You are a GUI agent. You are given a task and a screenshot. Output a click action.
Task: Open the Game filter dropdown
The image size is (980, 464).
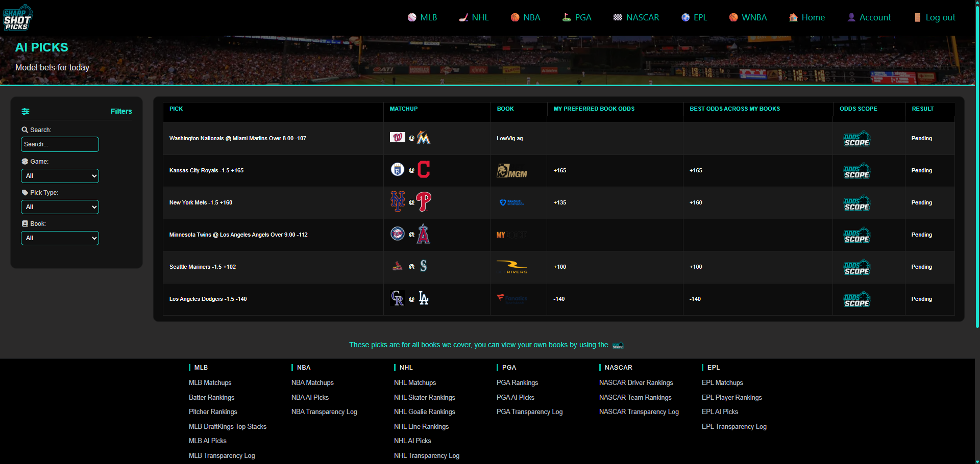pos(60,175)
